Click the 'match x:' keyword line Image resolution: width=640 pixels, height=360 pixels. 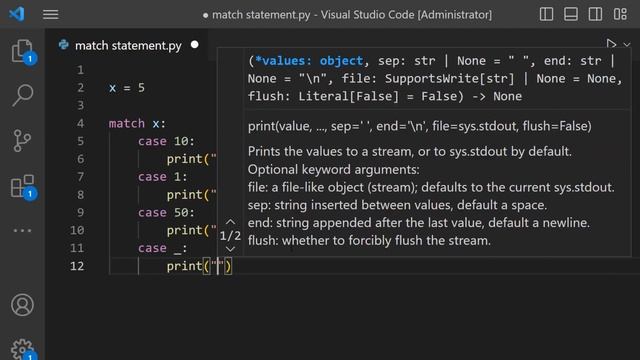137,123
